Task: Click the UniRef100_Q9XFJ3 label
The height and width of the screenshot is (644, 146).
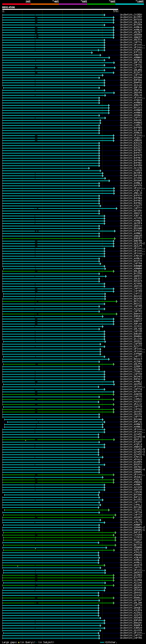Action: point(131,439)
